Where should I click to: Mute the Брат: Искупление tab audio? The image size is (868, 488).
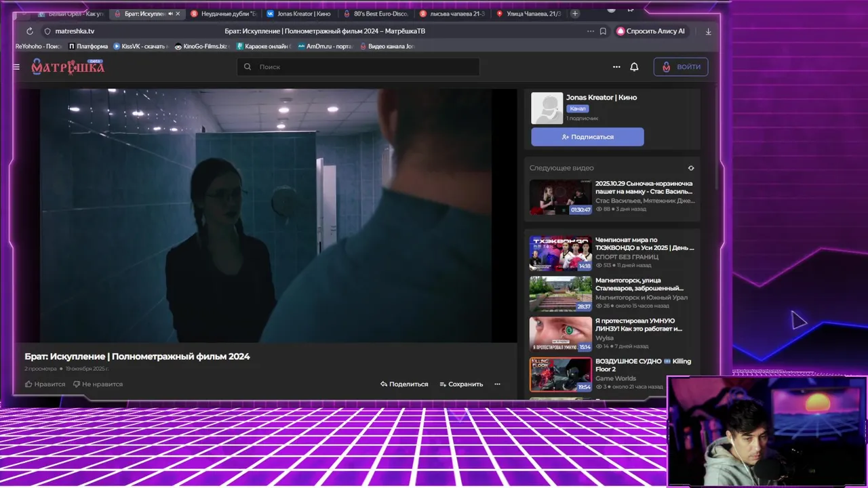coord(170,14)
